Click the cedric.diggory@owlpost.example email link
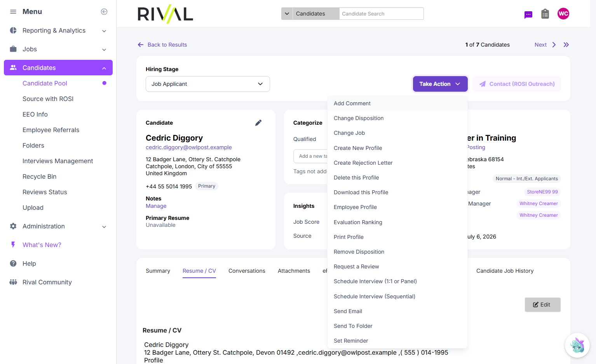 click(x=189, y=147)
